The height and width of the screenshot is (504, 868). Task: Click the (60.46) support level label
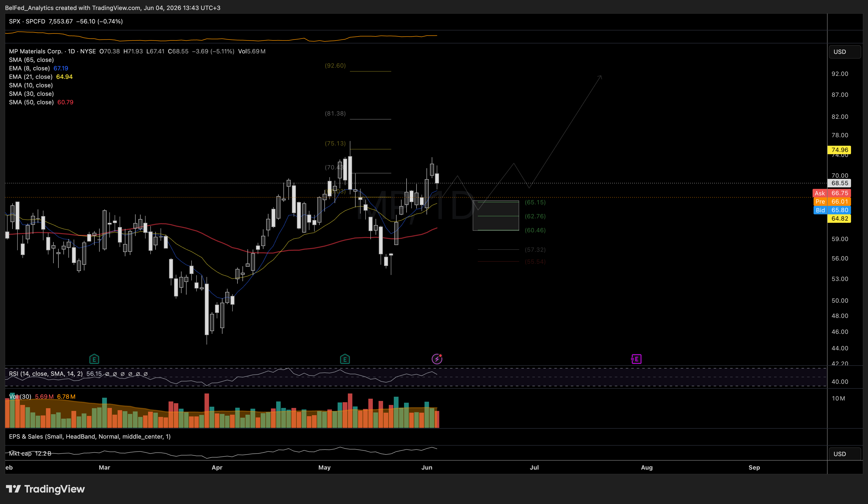(x=535, y=230)
